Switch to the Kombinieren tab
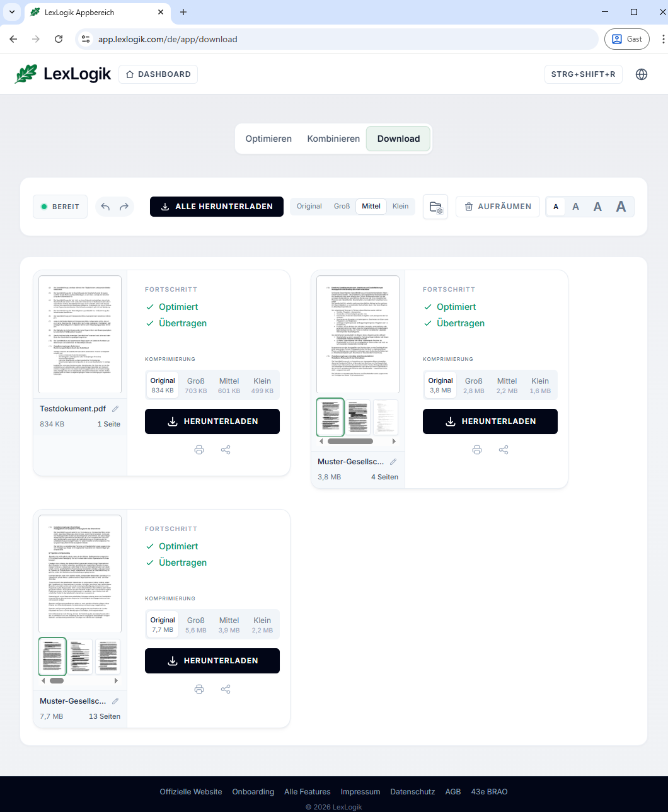The width and height of the screenshot is (668, 812). [333, 139]
